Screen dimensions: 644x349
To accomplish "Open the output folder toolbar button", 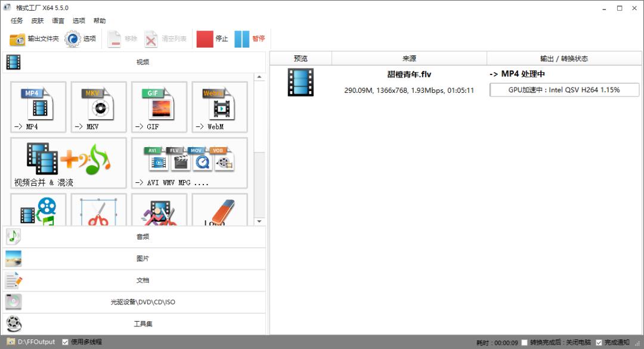I will [34, 39].
